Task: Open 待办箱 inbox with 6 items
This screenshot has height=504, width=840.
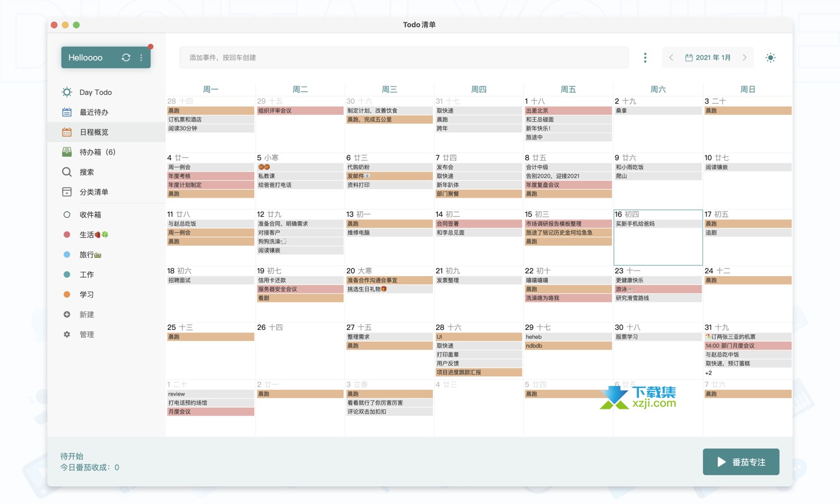Action: 97,152
